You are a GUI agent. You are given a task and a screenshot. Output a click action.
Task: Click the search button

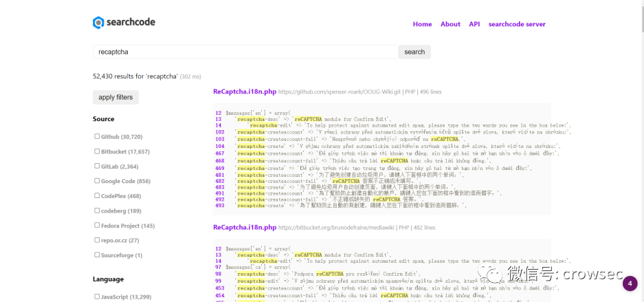click(x=414, y=52)
